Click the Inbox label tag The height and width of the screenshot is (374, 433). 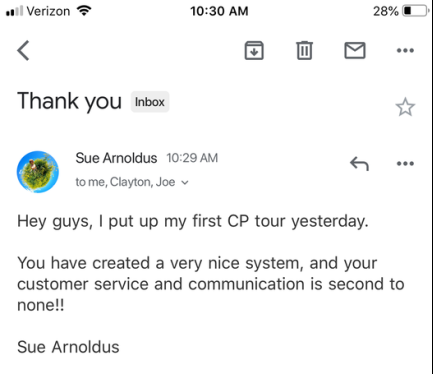[x=150, y=102]
